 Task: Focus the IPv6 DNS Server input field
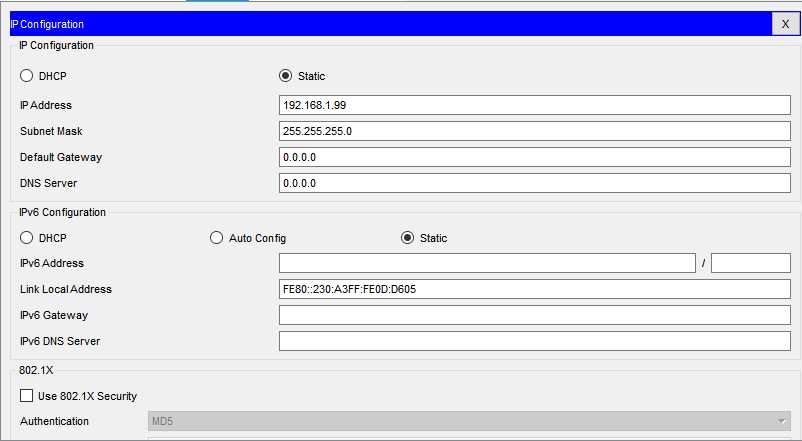(x=534, y=341)
